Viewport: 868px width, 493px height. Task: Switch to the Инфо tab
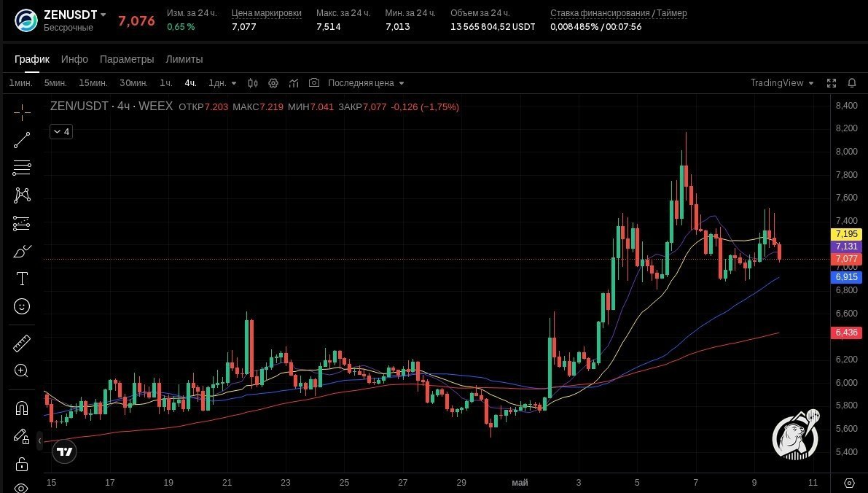point(75,59)
